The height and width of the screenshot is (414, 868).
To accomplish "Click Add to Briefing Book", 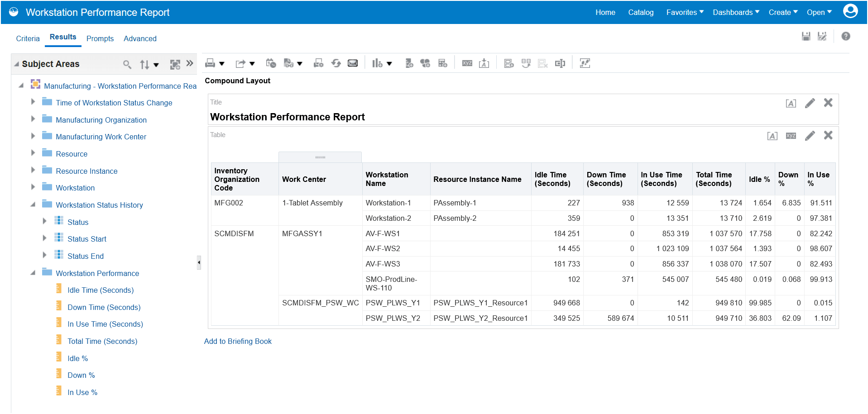I will pos(238,341).
